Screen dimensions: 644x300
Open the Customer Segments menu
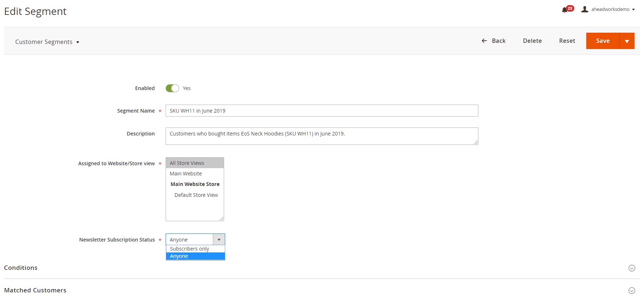pos(47,42)
